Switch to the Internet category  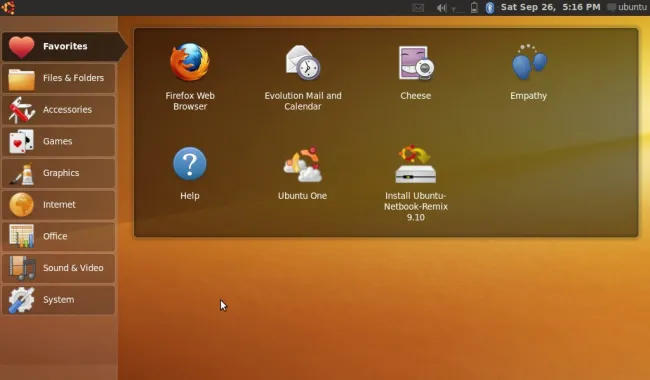[x=58, y=205]
